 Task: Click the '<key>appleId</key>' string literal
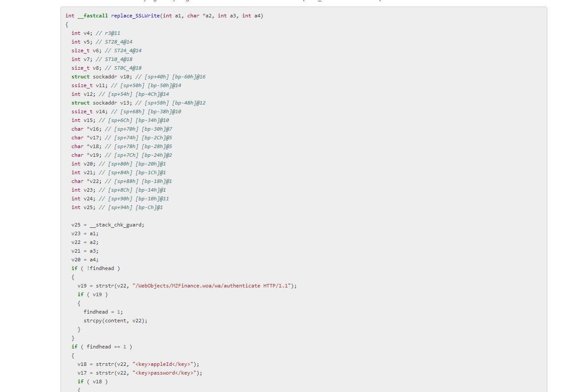pos(163,364)
